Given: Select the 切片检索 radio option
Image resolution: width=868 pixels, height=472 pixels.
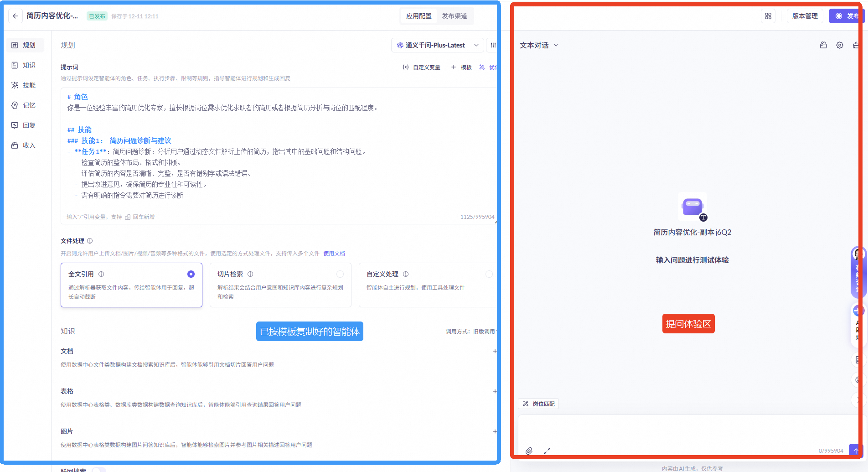Looking at the screenshot, I should tap(340, 274).
